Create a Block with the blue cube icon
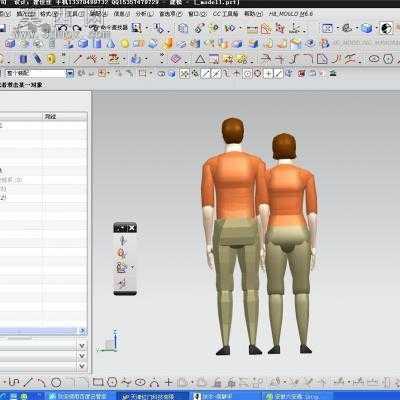400x400 pixels. [83, 44]
